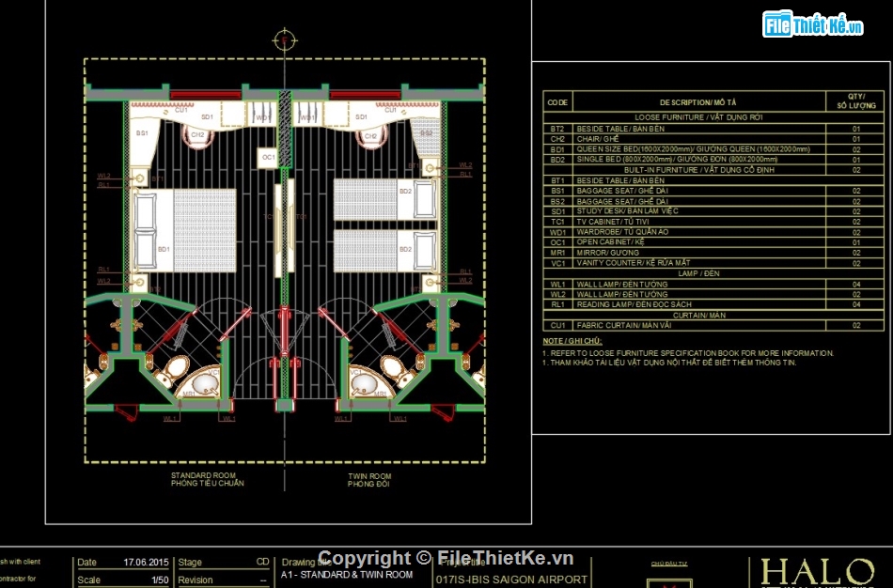Pick the BS1 baggage seat block
893x588 pixels.
[x=144, y=133]
